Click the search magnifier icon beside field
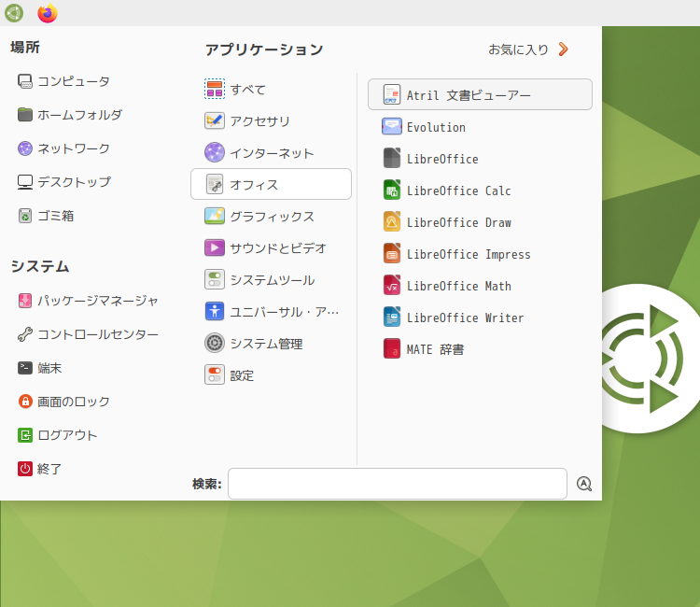This screenshot has width=700, height=607. click(584, 484)
